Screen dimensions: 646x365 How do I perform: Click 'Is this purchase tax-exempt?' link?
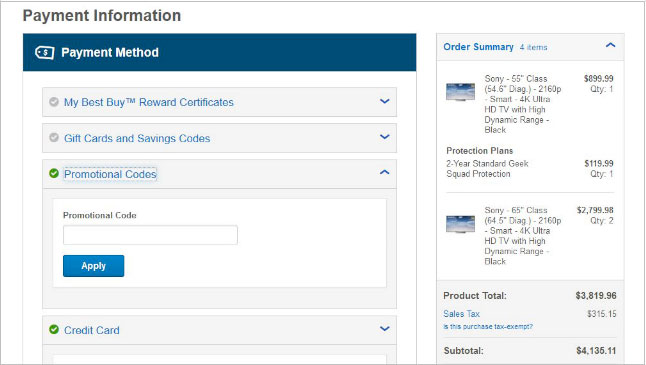(488, 326)
